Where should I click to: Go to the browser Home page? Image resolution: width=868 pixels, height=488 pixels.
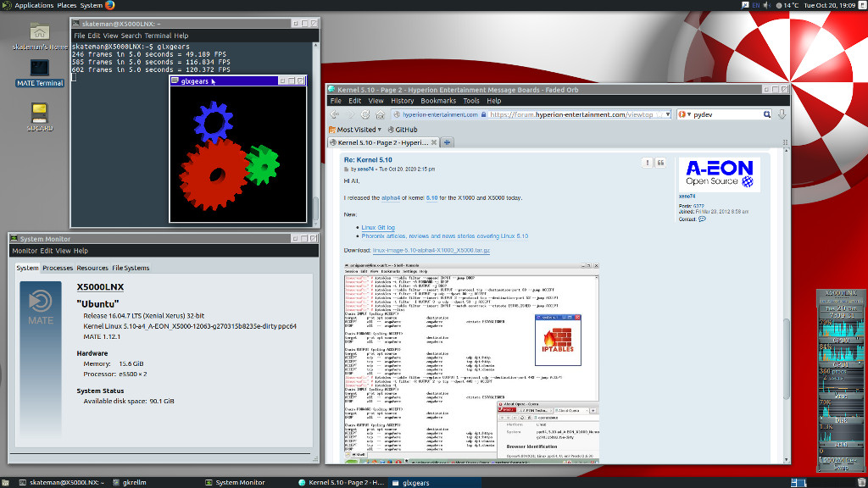(x=381, y=114)
